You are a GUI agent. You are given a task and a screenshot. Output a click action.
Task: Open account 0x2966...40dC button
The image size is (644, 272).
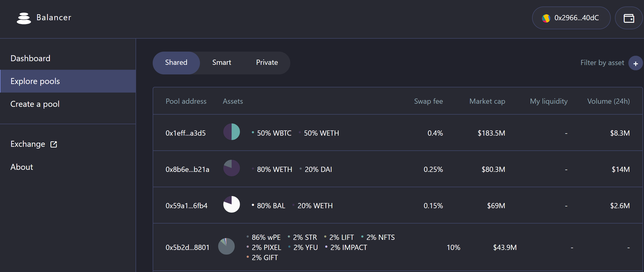[571, 18]
